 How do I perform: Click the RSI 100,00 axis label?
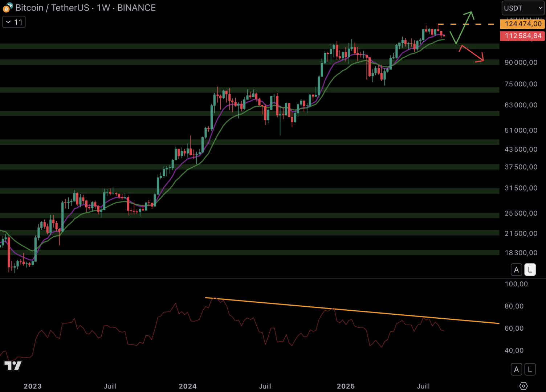click(x=516, y=284)
